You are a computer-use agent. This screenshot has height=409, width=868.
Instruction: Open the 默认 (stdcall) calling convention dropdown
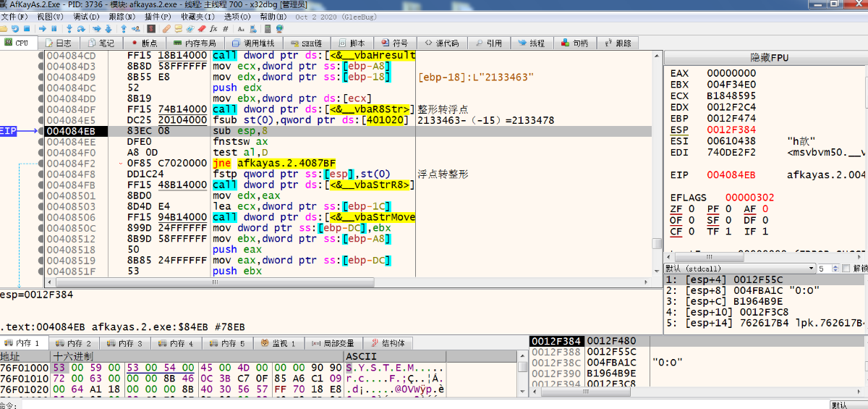741,269
